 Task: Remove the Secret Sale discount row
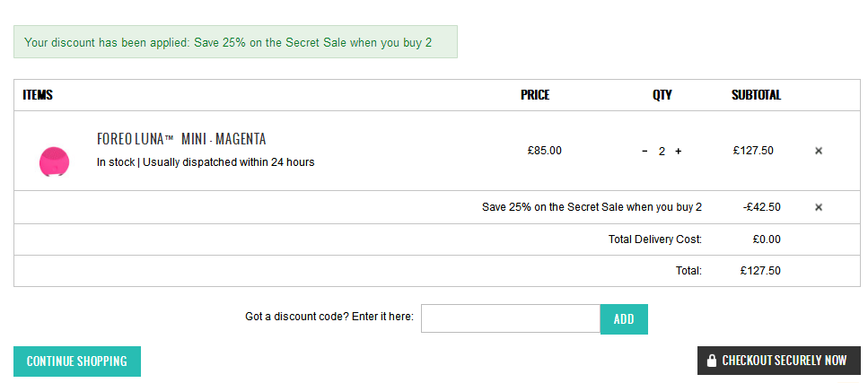tap(819, 207)
